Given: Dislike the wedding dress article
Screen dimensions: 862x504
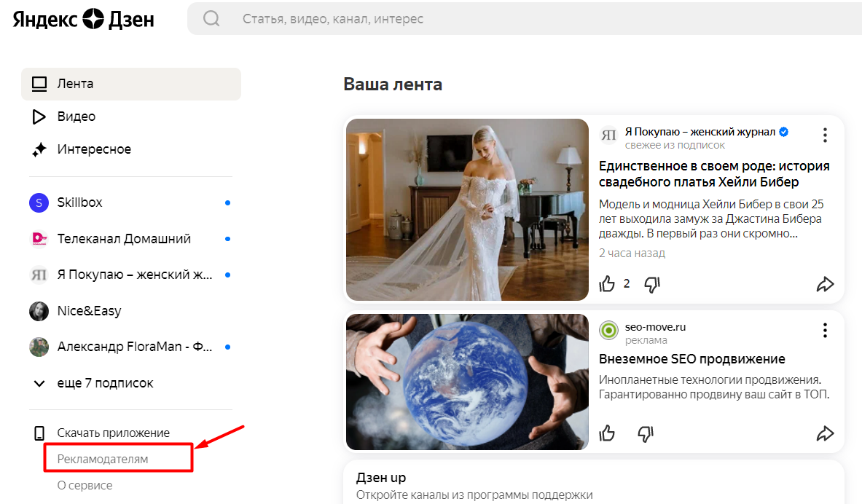Looking at the screenshot, I should pos(652,284).
